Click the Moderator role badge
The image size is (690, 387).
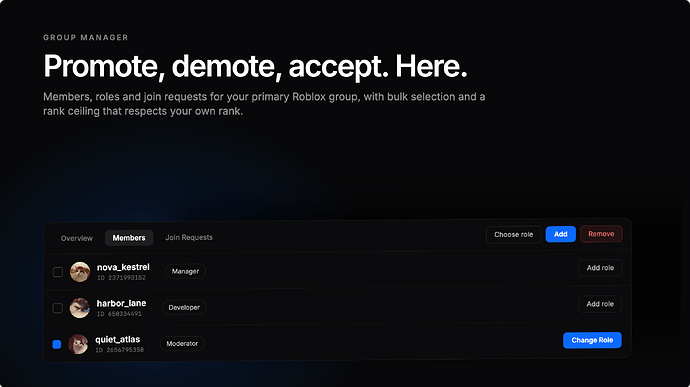[x=182, y=343]
